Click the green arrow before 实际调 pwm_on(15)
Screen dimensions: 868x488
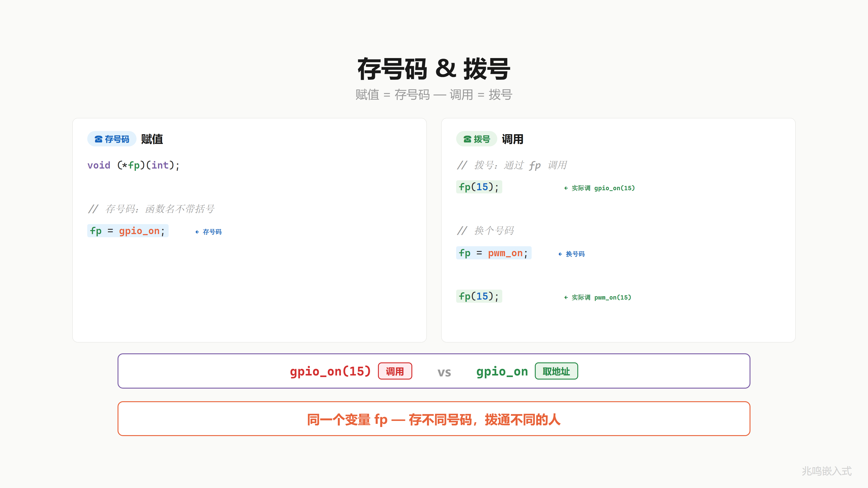click(566, 297)
